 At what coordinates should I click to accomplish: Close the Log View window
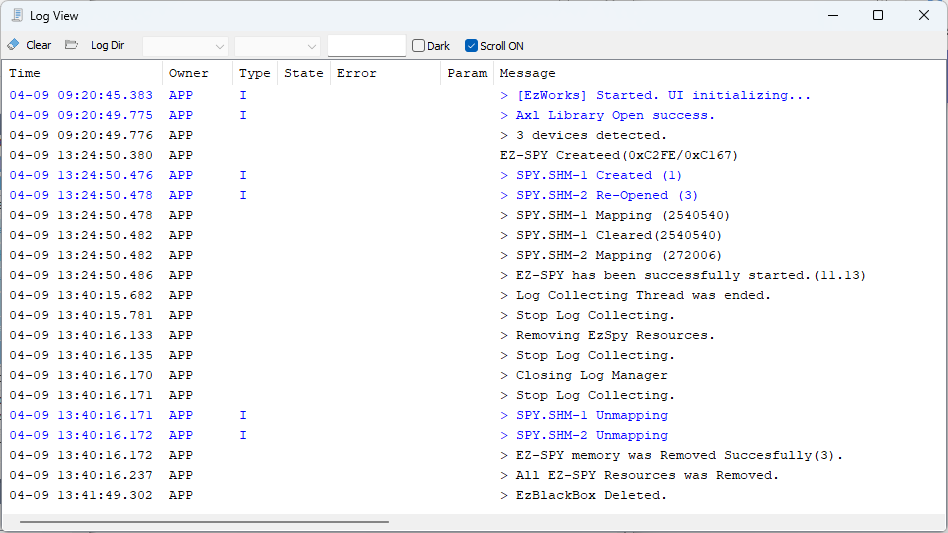click(924, 15)
